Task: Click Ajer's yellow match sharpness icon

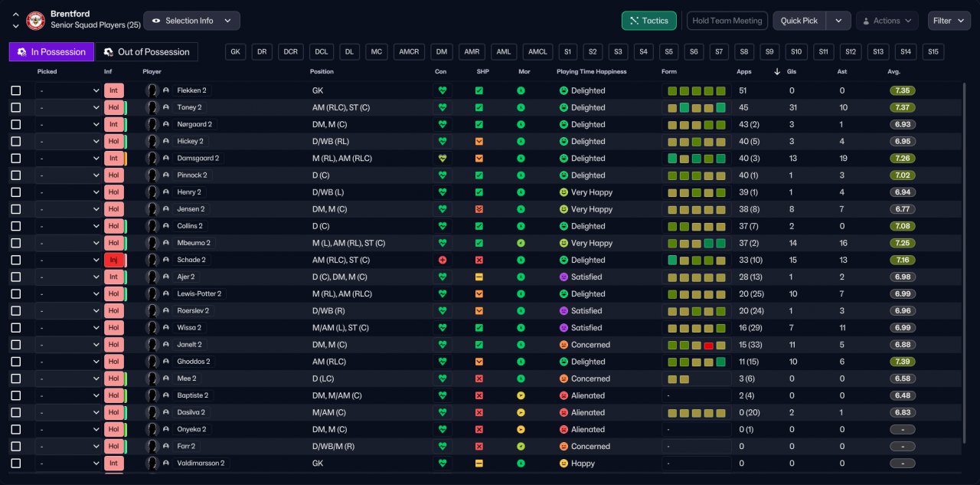Action: click(479, 277)
